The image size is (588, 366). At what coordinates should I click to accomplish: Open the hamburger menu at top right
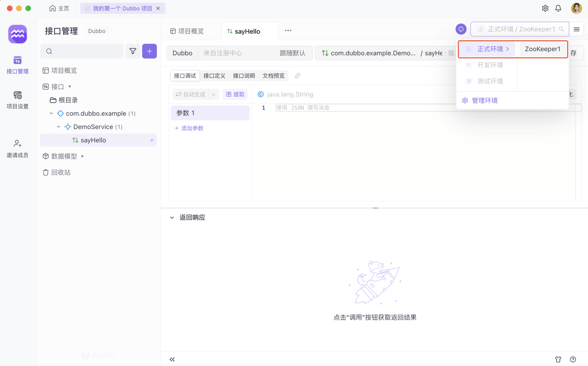pos(576,29)
